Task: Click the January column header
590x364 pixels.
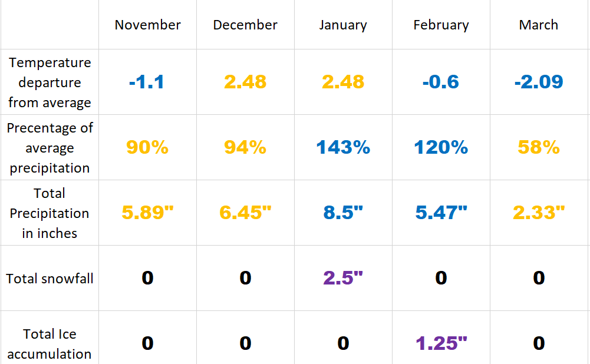Action: coord(343,25)
